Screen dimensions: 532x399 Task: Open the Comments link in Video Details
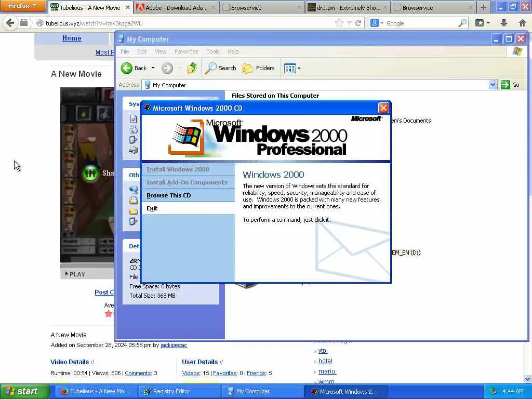coord(138,373)
